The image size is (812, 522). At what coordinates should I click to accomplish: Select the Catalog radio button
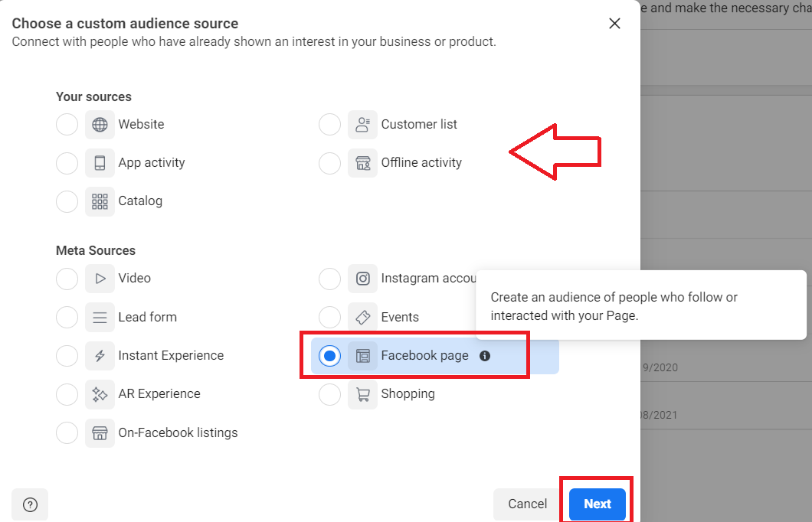pyautogui.click(x=67, y=201)
